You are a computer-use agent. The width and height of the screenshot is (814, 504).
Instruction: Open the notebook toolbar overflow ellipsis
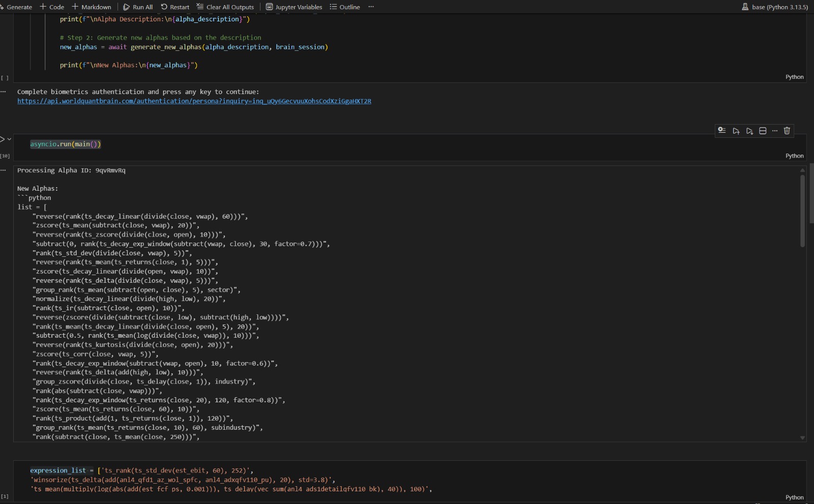coord(371,7)
